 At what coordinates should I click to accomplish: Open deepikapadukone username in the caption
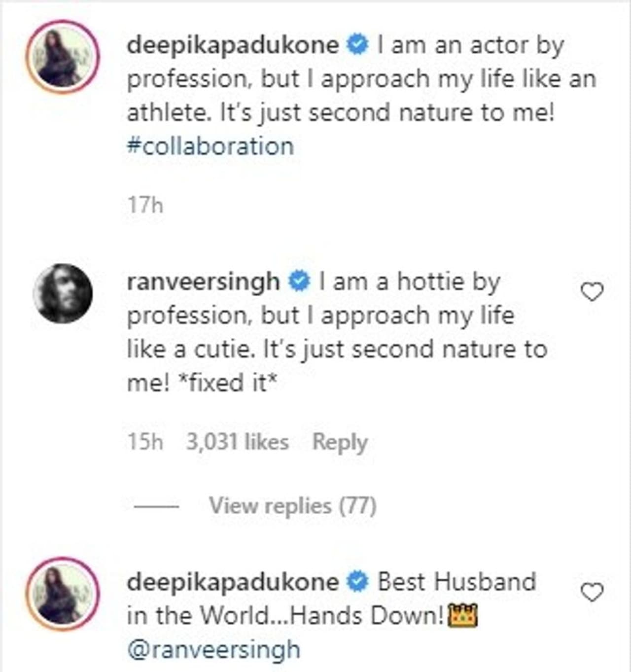pos(233,45)
